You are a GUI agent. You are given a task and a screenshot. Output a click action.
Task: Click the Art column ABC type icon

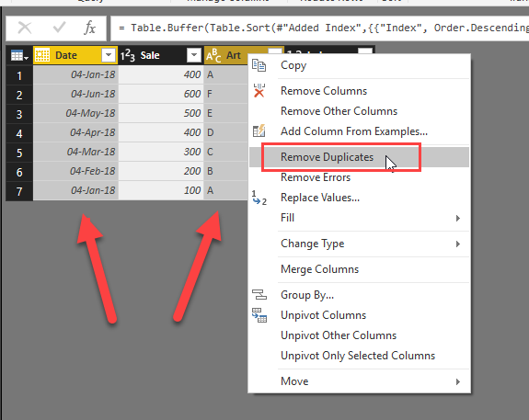click(x=213, y=55)
